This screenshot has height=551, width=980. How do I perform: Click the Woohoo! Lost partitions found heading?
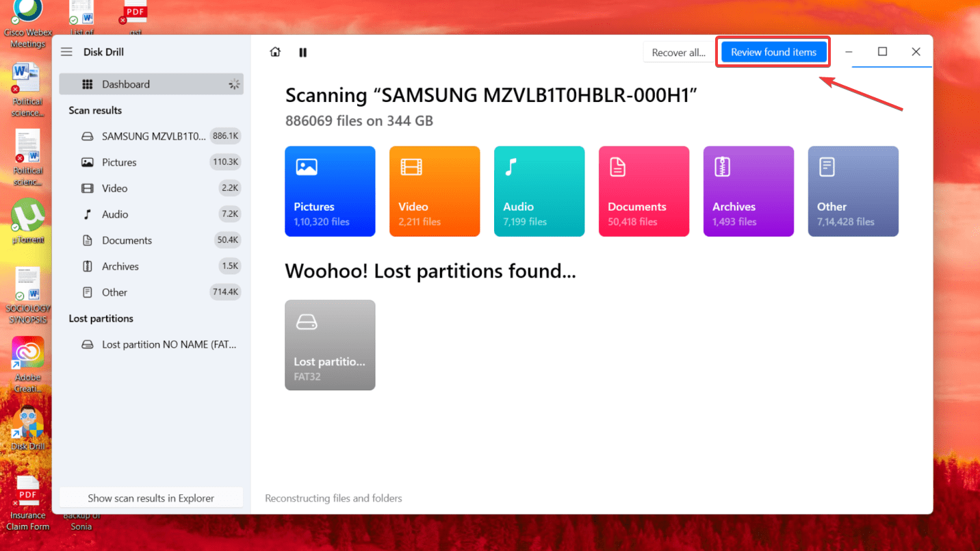pos(430,272)
